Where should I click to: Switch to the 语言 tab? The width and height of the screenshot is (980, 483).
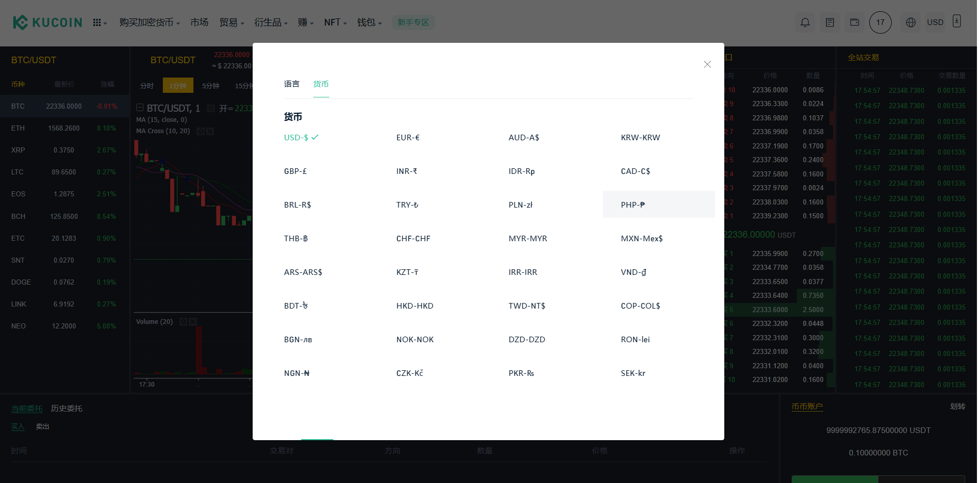click(291, 84)
